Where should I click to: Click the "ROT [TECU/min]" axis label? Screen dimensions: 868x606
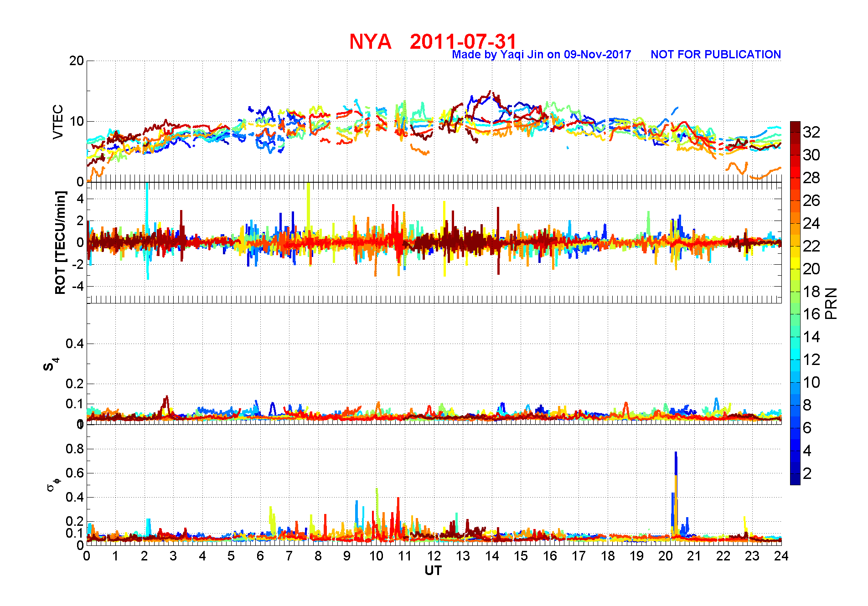[x=60, y=242]
